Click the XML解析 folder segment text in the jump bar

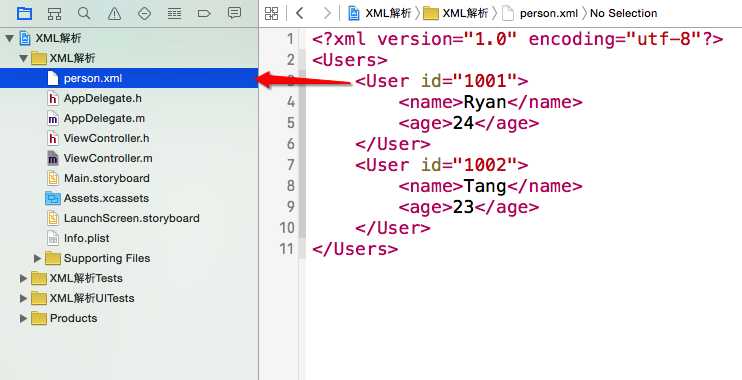465,13
